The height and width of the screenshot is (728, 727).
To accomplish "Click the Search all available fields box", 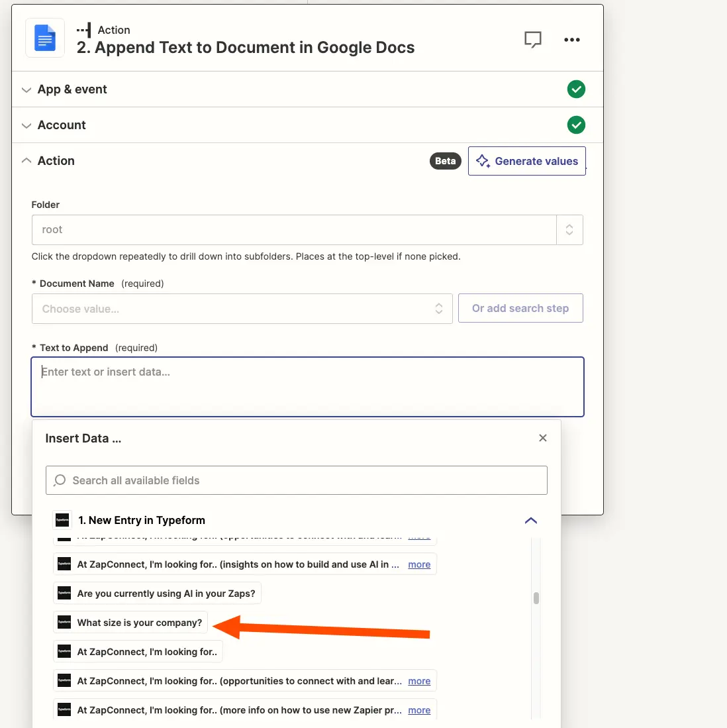I will 296,480.
